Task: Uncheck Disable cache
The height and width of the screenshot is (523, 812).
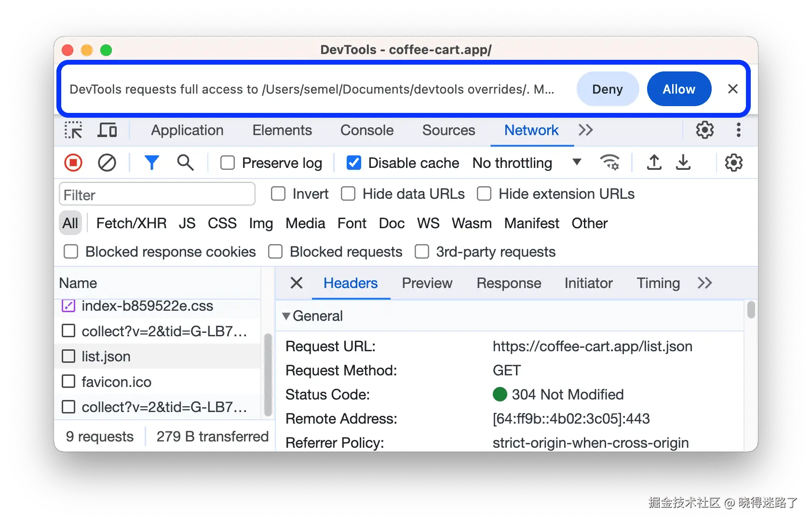Action: coord(353,163)
